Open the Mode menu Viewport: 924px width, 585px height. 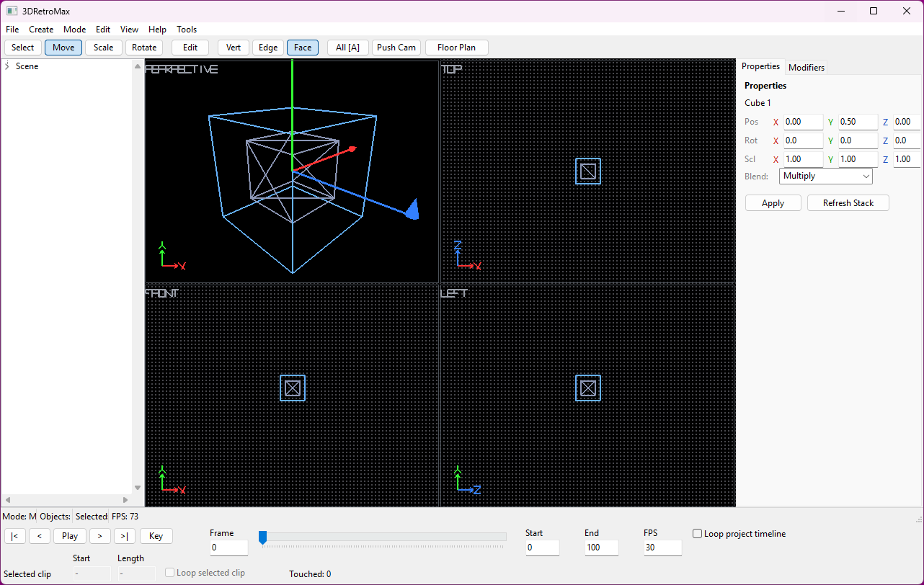(74, 30)
